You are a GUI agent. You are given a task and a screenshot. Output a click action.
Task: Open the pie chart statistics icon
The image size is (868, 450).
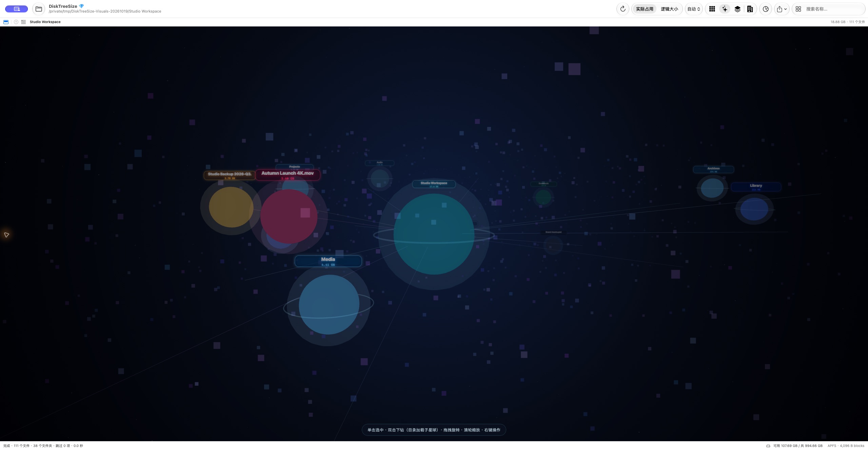tap(766, 9)
